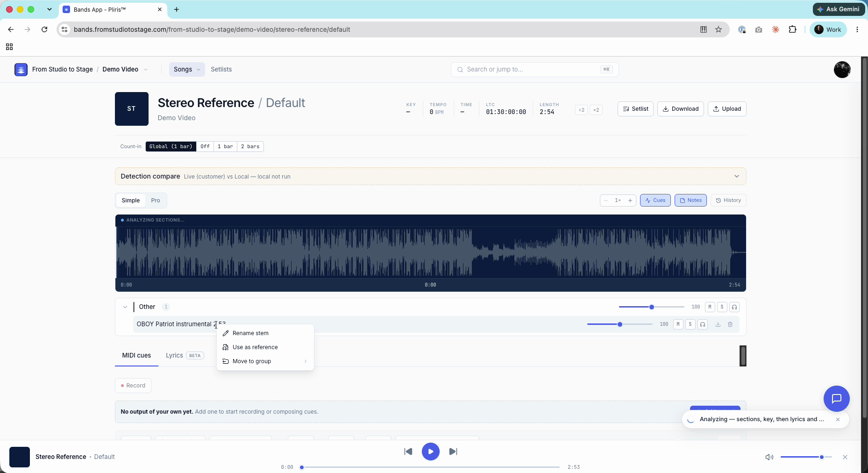
Task: Set count-in to 1 bar
Action: [225, 147]
